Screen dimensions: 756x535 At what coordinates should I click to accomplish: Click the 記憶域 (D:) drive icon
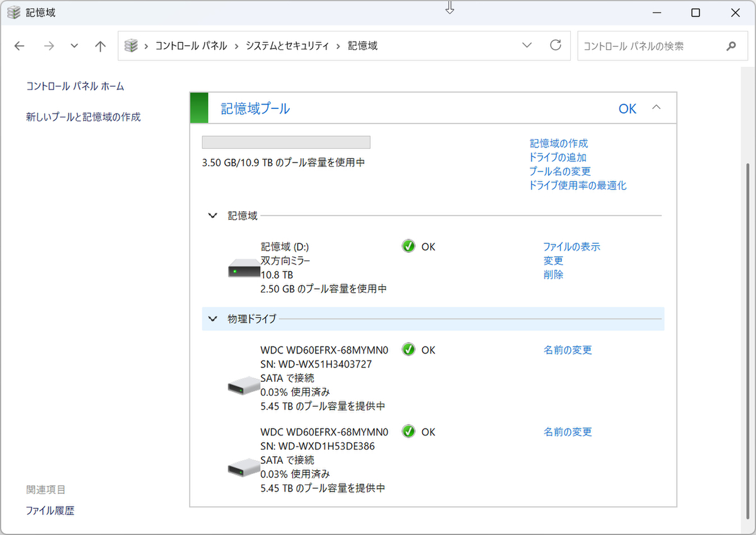(244, 268)
